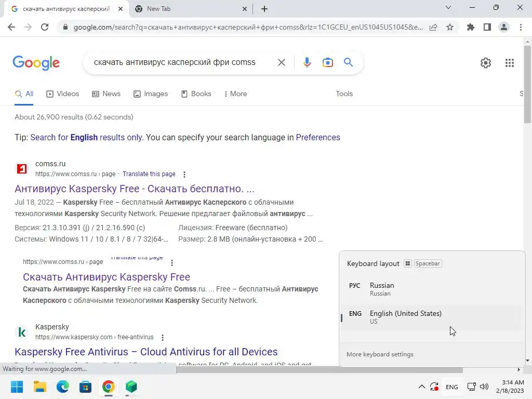Open File Explorer from the taskbar
532x399 pixels.
(39, 387)
